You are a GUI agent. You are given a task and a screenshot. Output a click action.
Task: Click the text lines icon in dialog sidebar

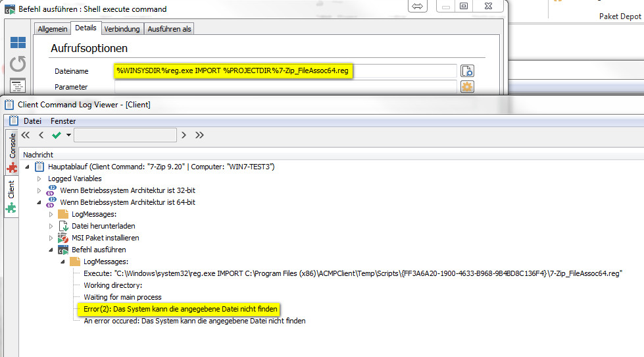18,86
